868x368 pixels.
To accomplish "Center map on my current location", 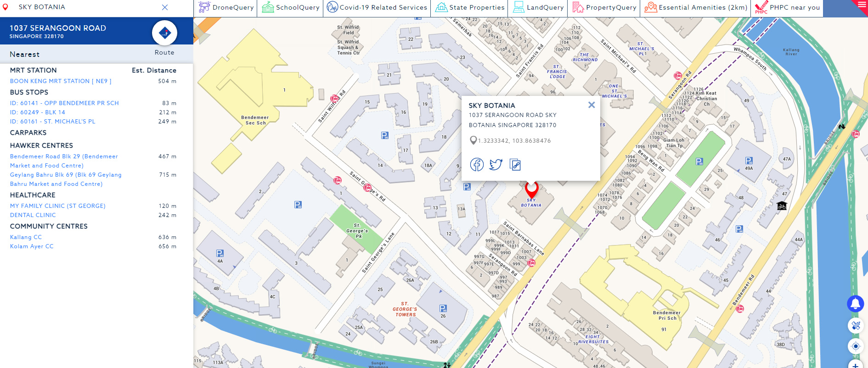I will pyautogui.click(x=855, y=346).
